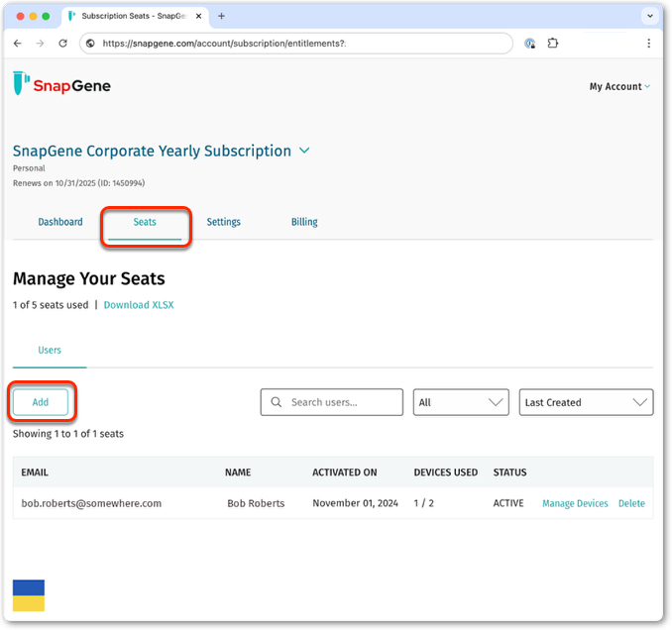Click the Showing 1 to 1 of 1 seats text
The height and width of the screenshot is (630, 672).
click(68, 434)
